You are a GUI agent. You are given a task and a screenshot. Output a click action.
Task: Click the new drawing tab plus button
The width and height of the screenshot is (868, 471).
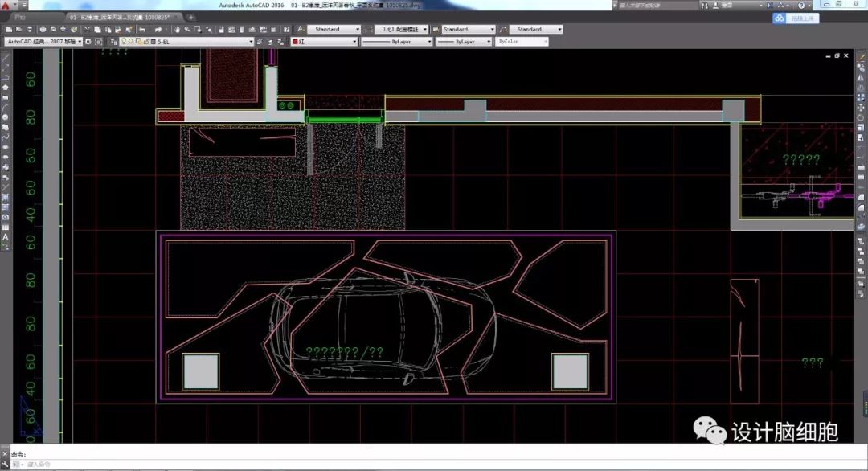coord(191,17)
